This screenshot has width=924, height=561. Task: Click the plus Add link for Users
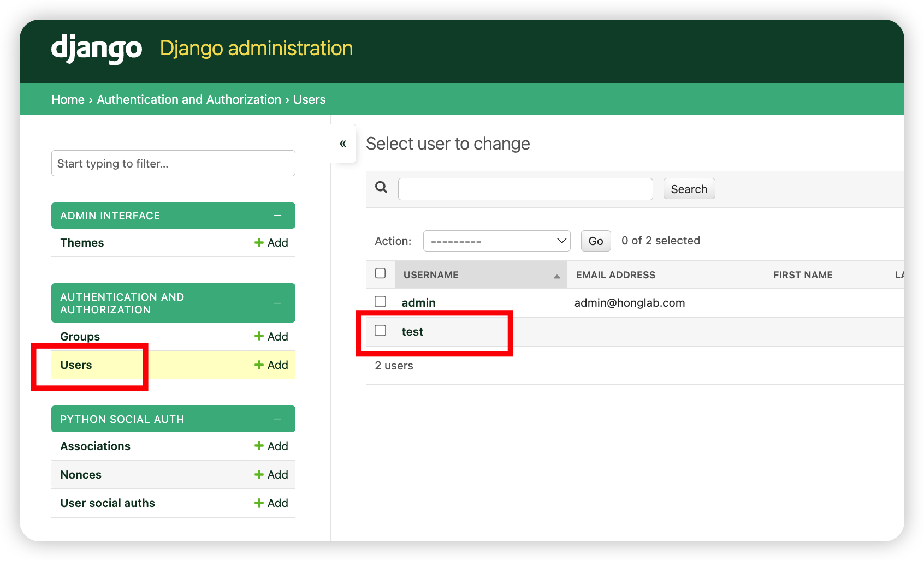[x=271, y=365]
